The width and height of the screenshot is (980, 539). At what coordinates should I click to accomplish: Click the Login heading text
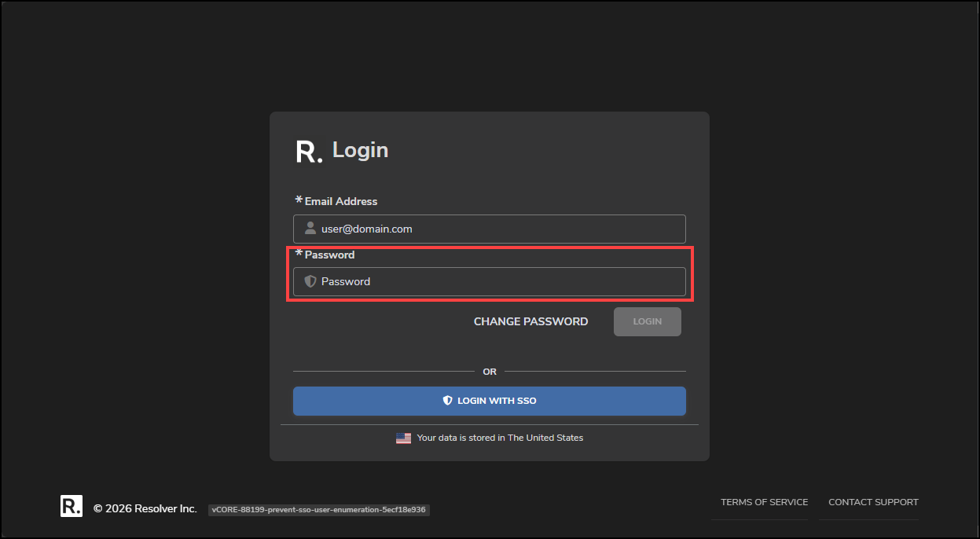[x=360, y=149]
